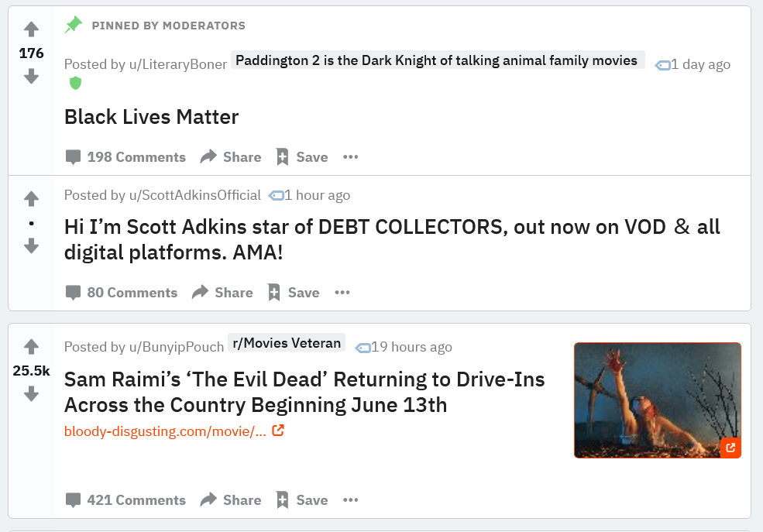
Task: Upvote the Black Lives Matter post
Action: pos(31,30)
